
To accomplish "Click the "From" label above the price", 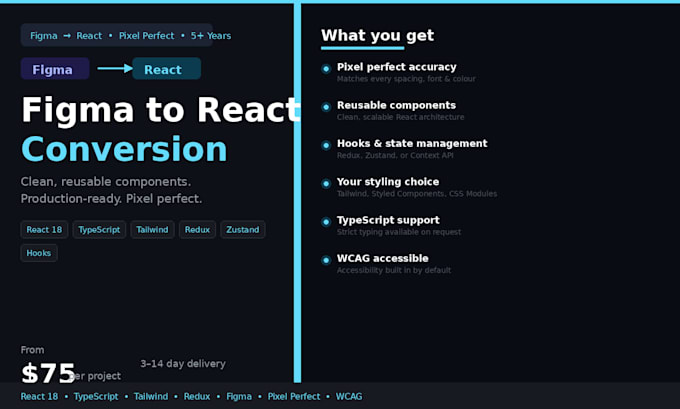I will click(x=32, y=350).
